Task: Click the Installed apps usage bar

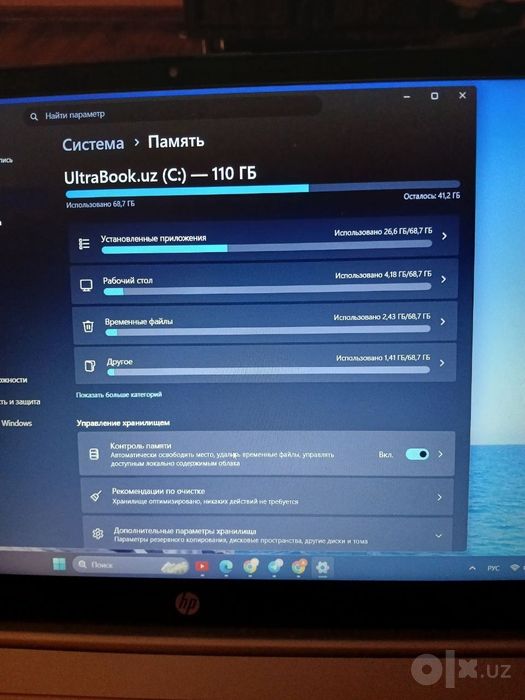Action: [x=267, y=247]
